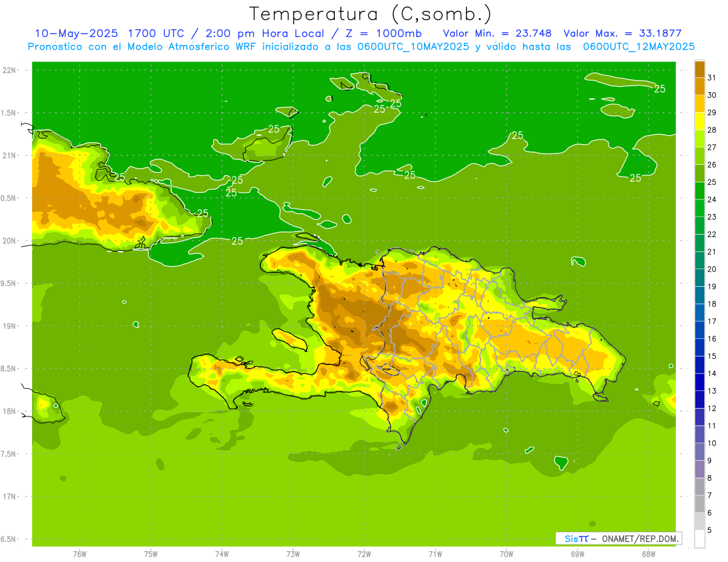The image size is (728, 562).
Task: Click the "Sis" logo text in credit box
Action: (571, 538)
